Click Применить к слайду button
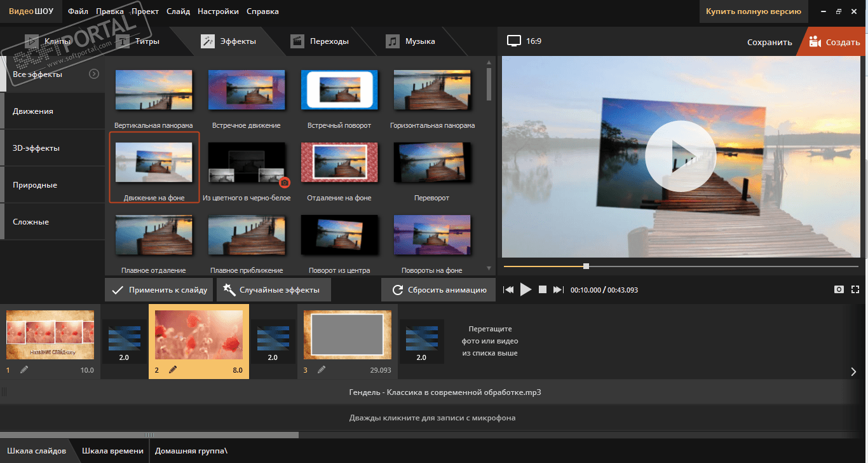 coord(159,290)
